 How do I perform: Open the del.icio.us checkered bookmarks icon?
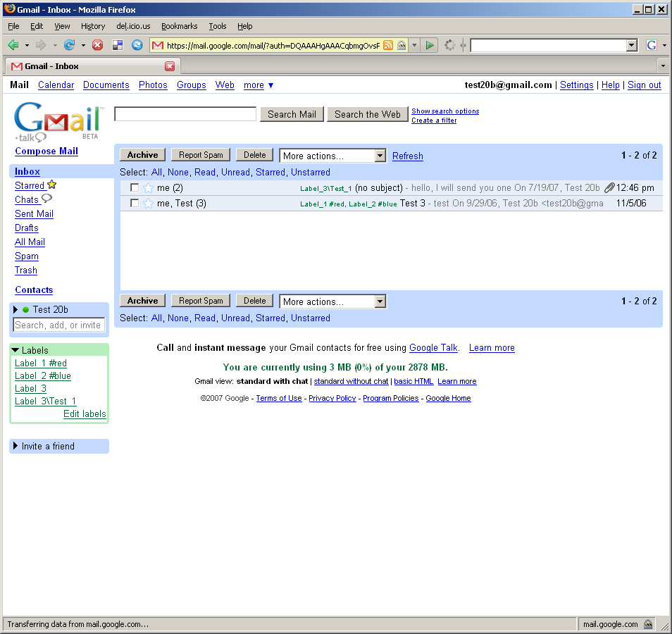[118, 45]
